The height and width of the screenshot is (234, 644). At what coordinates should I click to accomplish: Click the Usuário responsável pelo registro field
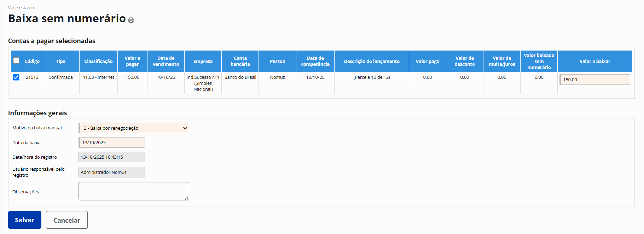tap(112, 172)
